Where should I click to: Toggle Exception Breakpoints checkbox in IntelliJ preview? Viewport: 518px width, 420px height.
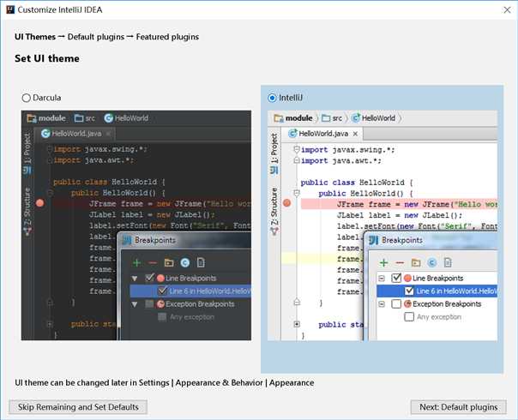[396, 303]
